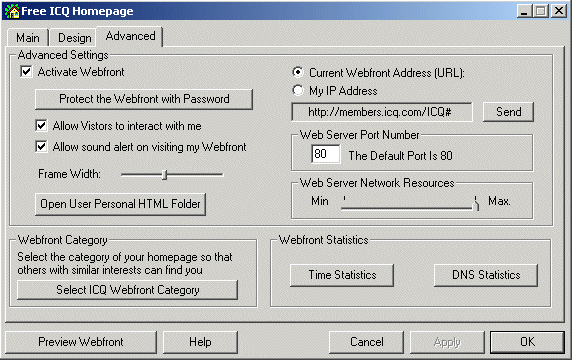
Task: Click the members.icq.com URL field
Action: (x=382, y=112)
